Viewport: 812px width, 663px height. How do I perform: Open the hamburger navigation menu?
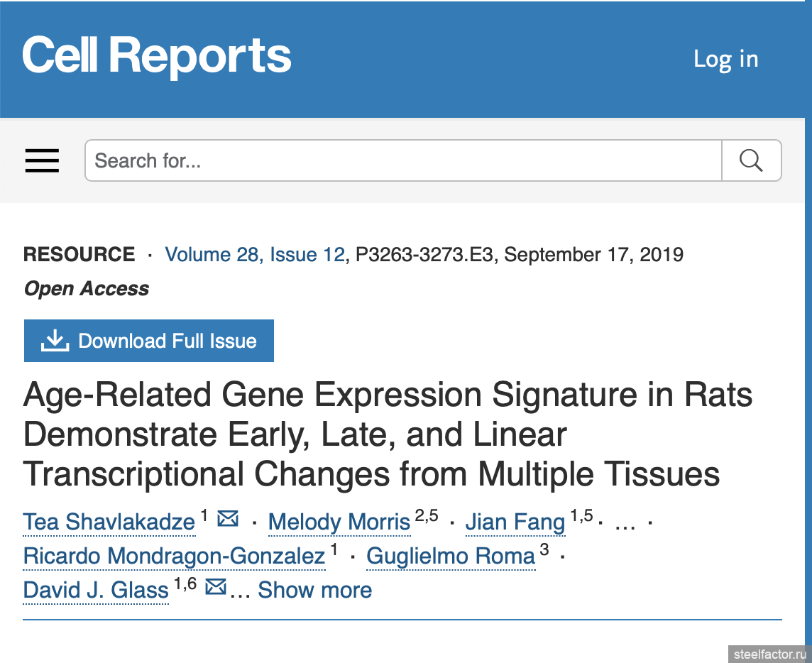pyautogui.click(x=42, y=160)
